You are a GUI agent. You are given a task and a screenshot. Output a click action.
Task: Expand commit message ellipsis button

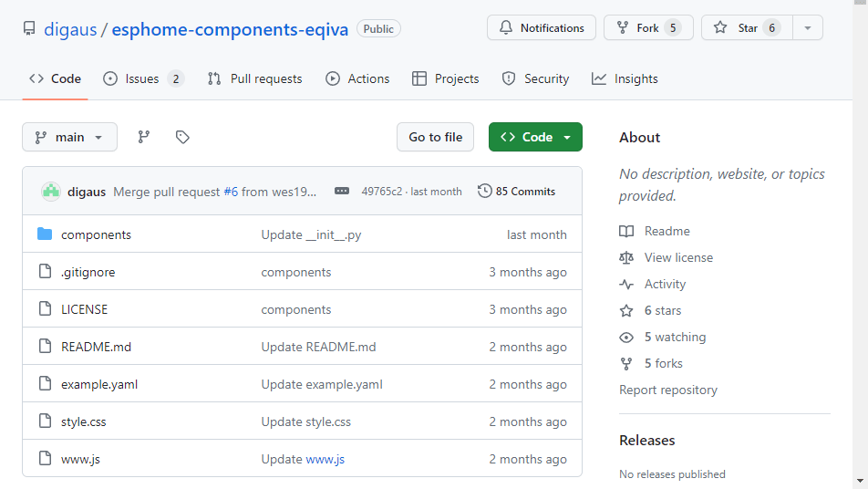342,191
